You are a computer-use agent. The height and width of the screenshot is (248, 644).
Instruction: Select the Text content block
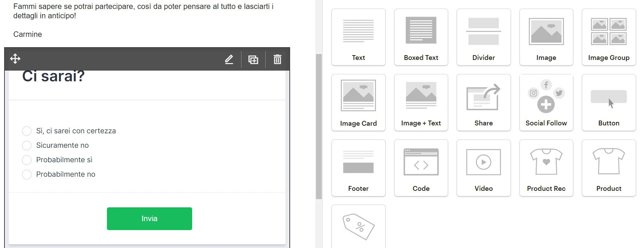coord(358,37)
